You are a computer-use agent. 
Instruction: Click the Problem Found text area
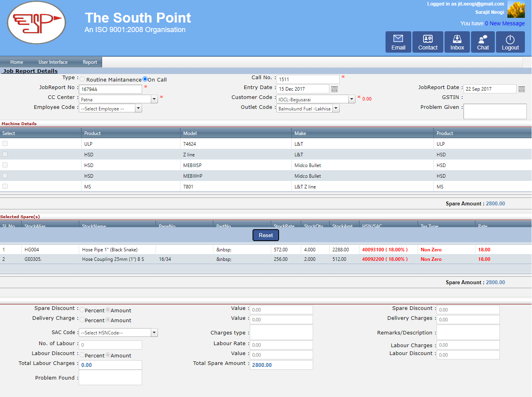(x=110, y=377)
